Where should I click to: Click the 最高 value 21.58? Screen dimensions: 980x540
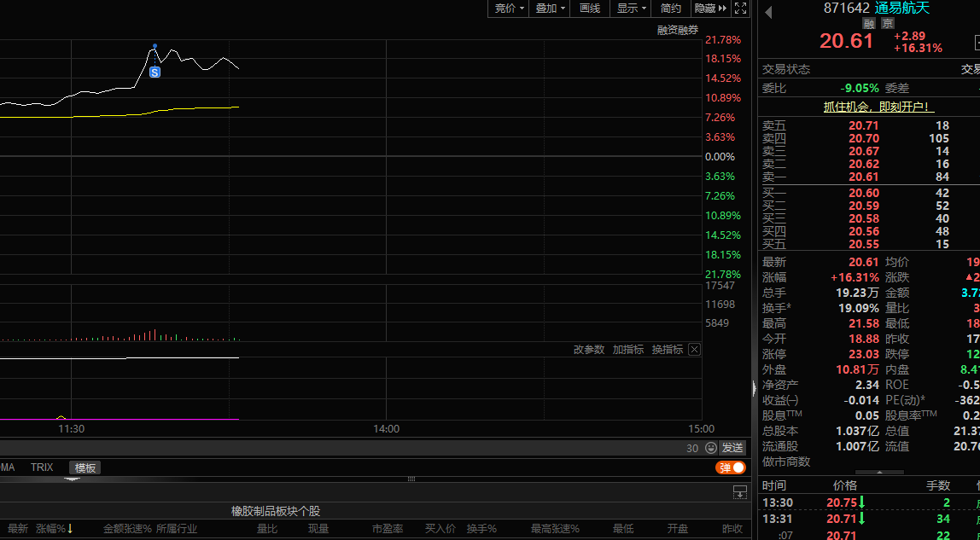point(864,323)
